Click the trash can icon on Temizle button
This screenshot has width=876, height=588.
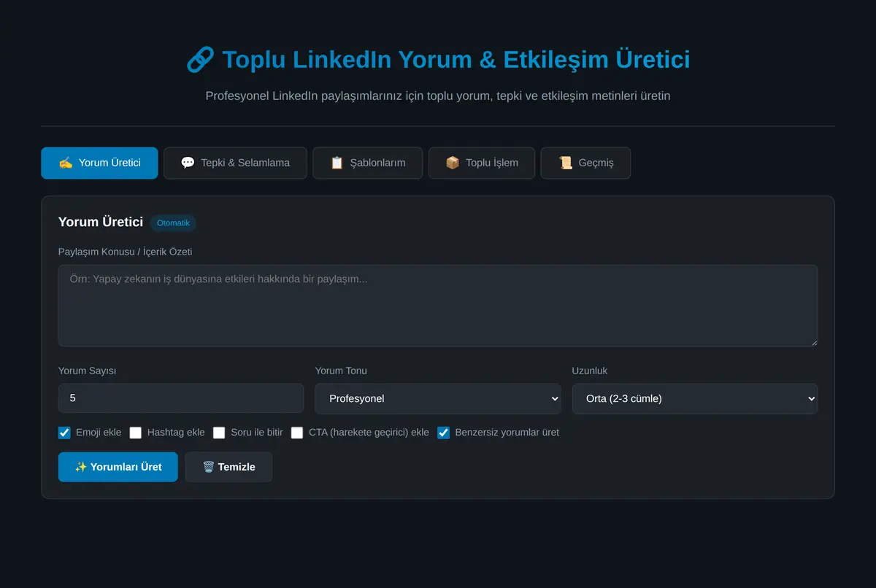[x=208, y=467]
